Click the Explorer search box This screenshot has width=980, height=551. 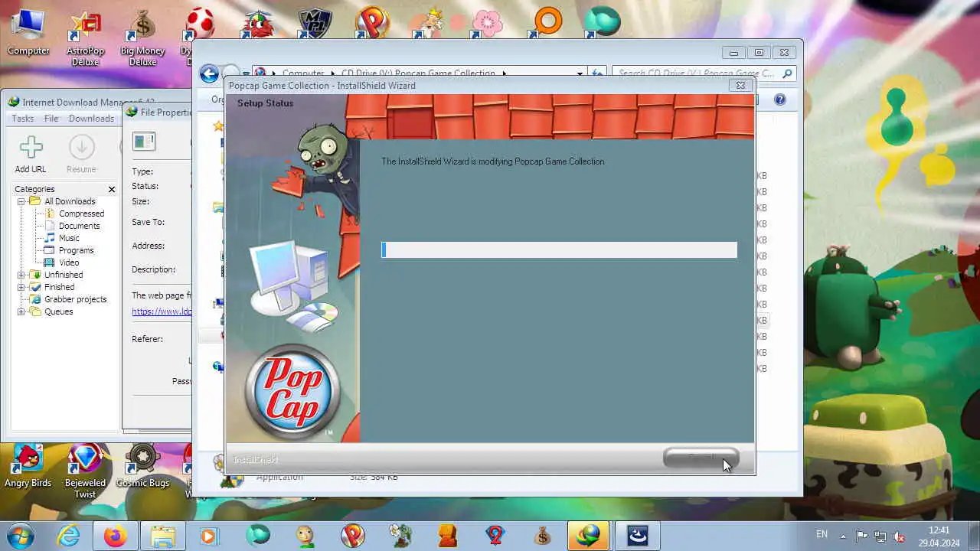click(x=704, y=73)
